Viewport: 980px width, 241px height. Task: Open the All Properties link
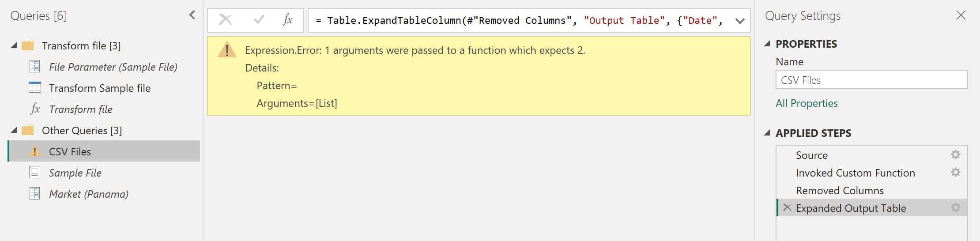coord(807,103)
